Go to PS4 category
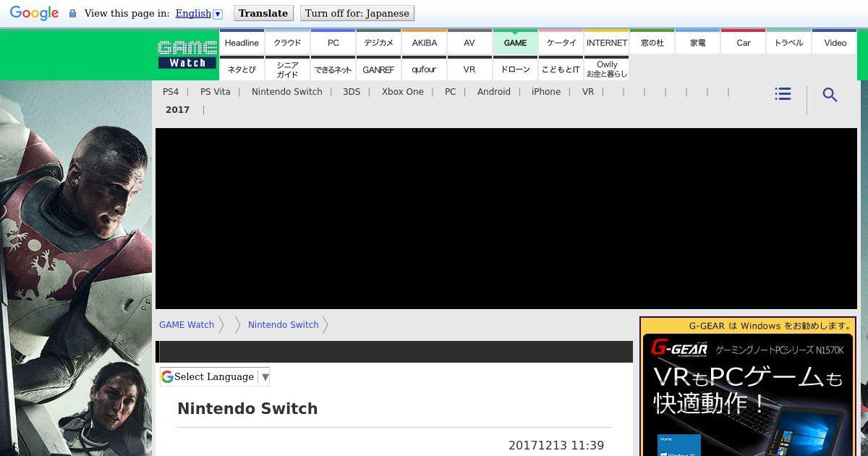868x456 pixels. (x=171, y=92)
